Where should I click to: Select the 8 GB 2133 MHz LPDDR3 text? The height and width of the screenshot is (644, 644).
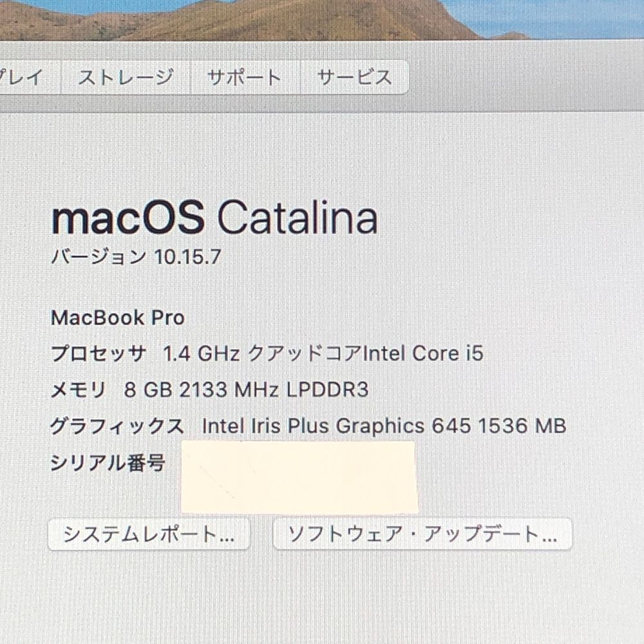click(x=247, y=390)
